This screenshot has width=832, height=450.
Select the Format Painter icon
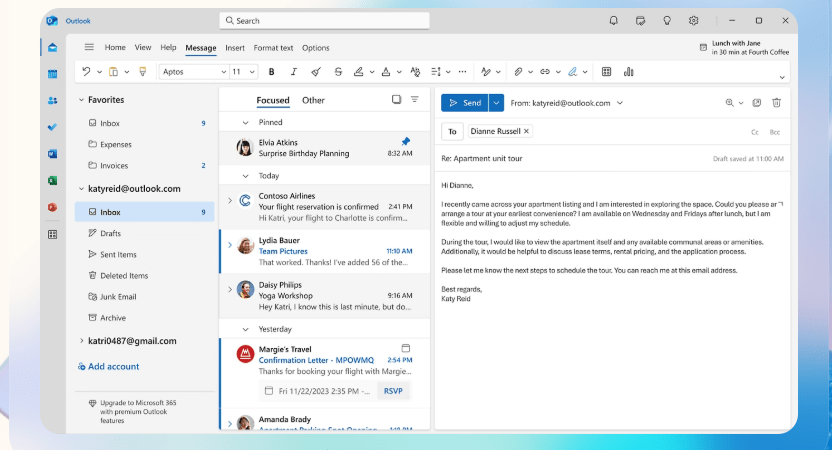143,72
